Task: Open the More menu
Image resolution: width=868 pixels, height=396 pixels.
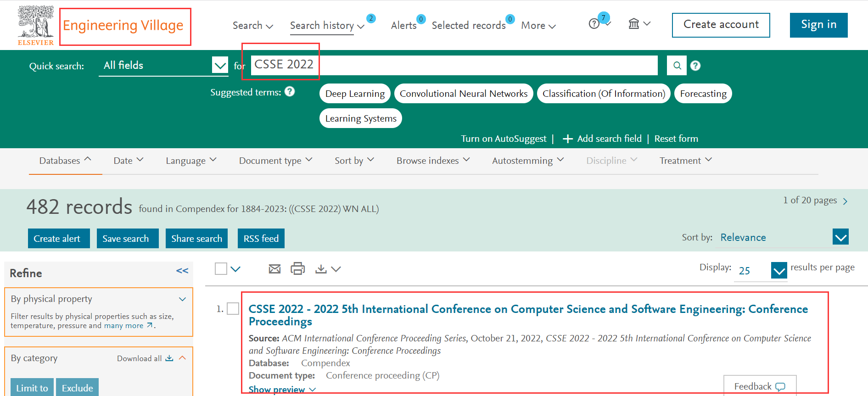Action: (x=538, y=26)
